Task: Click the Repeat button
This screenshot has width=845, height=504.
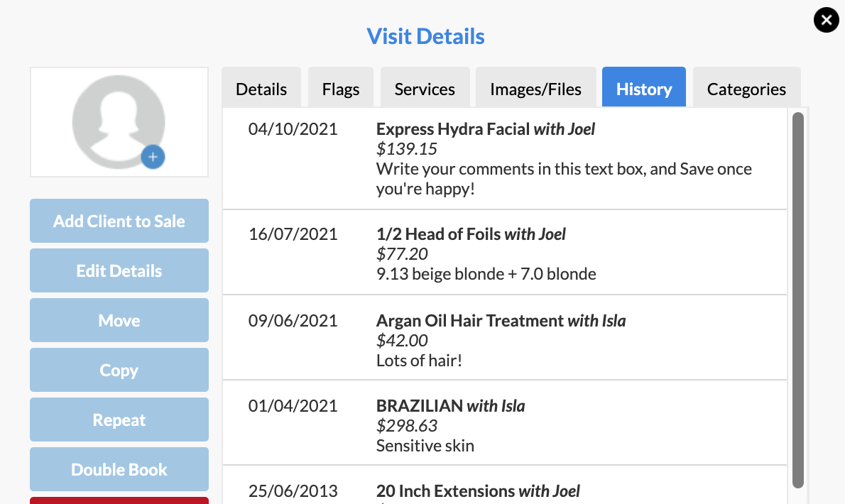Action: [119, 420]
